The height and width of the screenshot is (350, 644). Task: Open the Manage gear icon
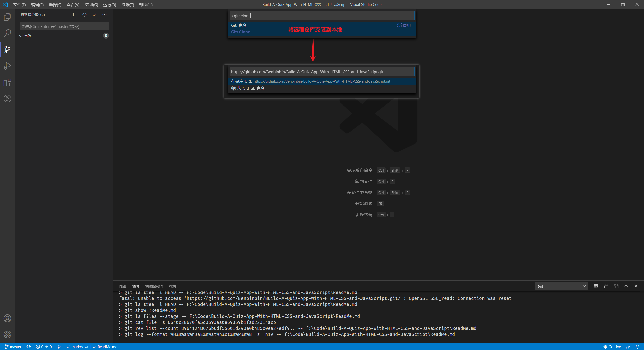point(7,335)
